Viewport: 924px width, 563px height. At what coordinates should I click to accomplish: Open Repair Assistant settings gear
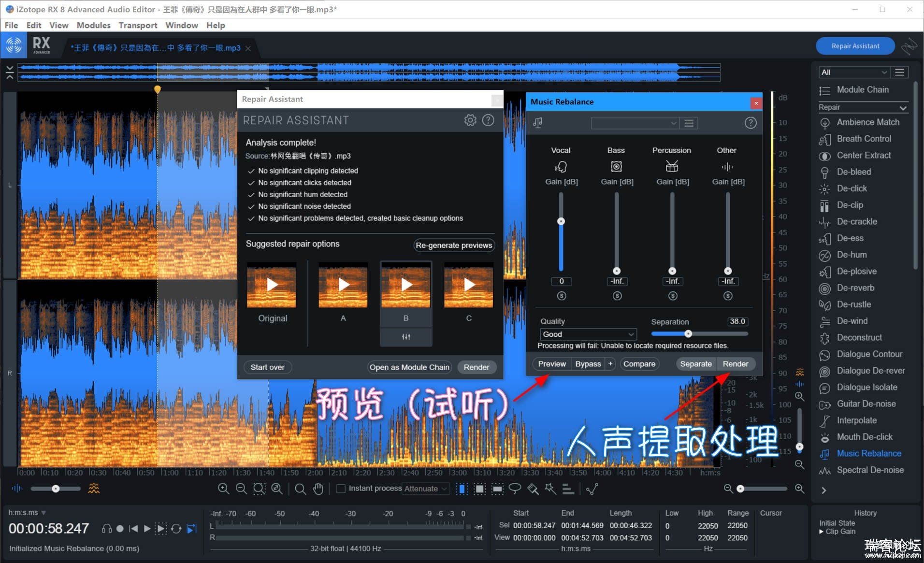(470, 120)
